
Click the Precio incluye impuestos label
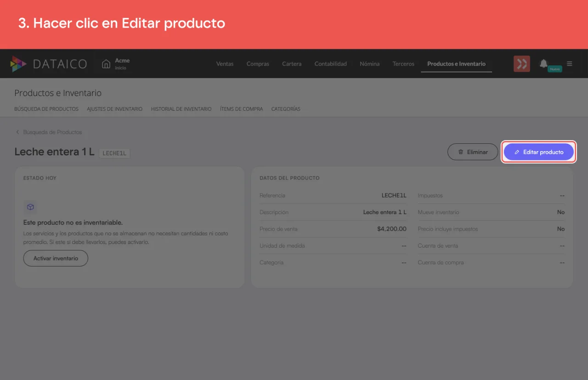tap(448, 229)
